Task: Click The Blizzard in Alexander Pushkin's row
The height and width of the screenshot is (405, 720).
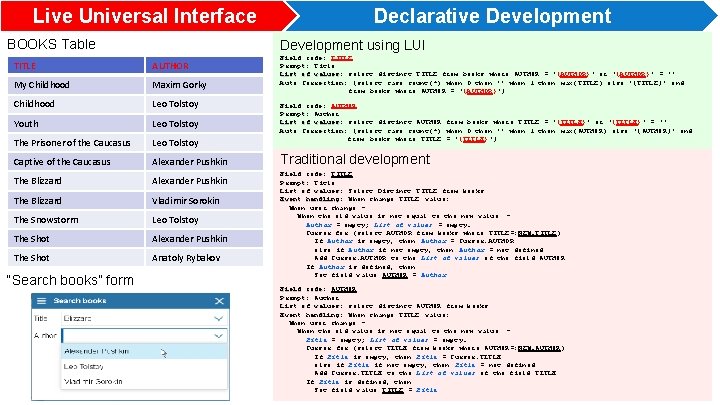Action: pos(76,181)
